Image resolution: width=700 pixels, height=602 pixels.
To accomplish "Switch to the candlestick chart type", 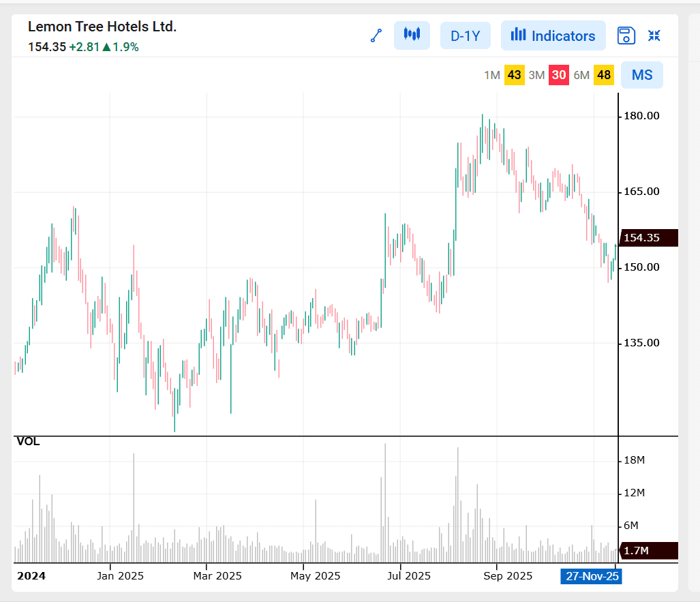I will 412,35.
